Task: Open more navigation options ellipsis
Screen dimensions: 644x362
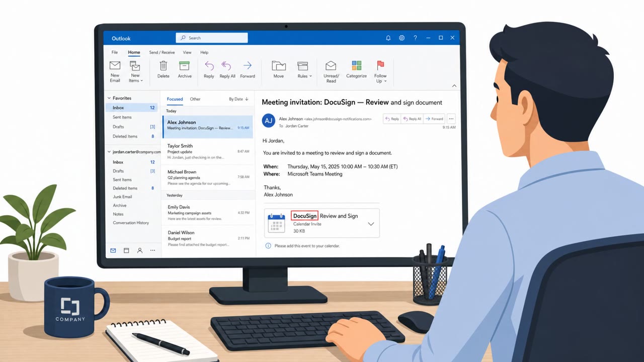Action: point(152,250)
